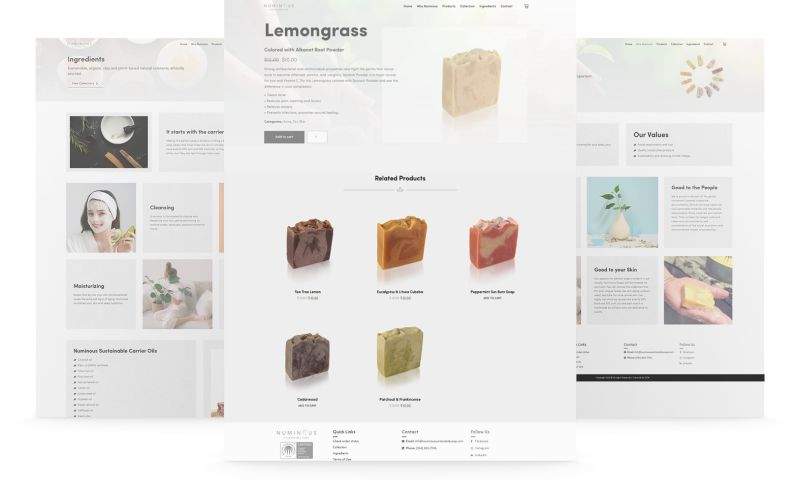Go to the Contact page in the navigation

(506, 6)
